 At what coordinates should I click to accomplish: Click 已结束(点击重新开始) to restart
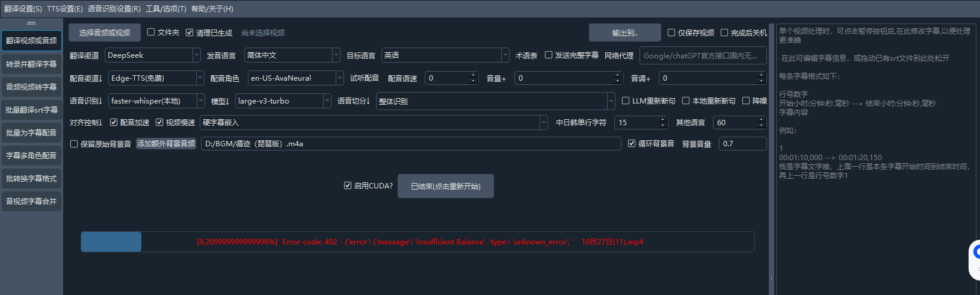[x=445, y=186]
